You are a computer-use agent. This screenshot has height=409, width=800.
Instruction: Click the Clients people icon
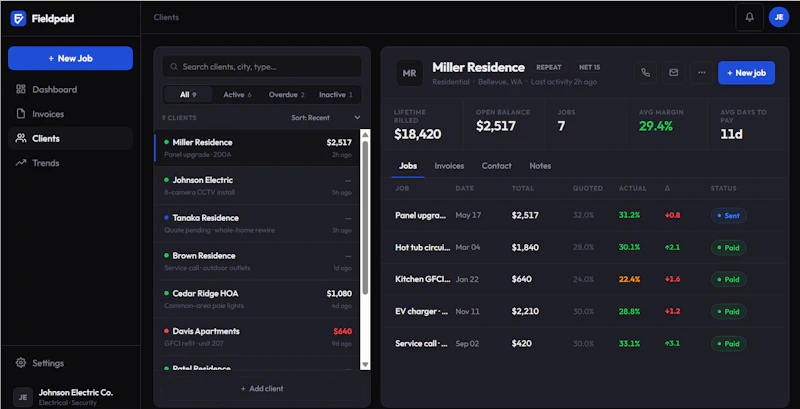pos(21,138)
